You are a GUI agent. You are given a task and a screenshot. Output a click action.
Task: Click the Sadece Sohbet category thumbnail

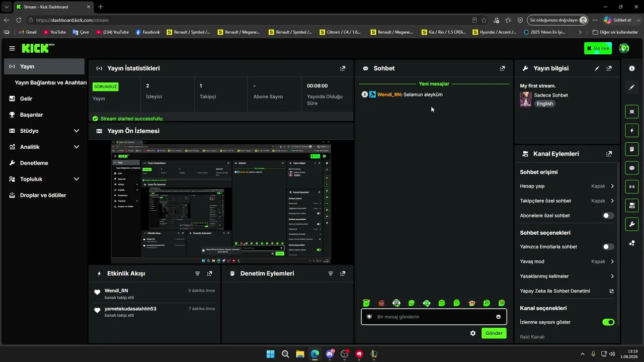click(526, 99)
